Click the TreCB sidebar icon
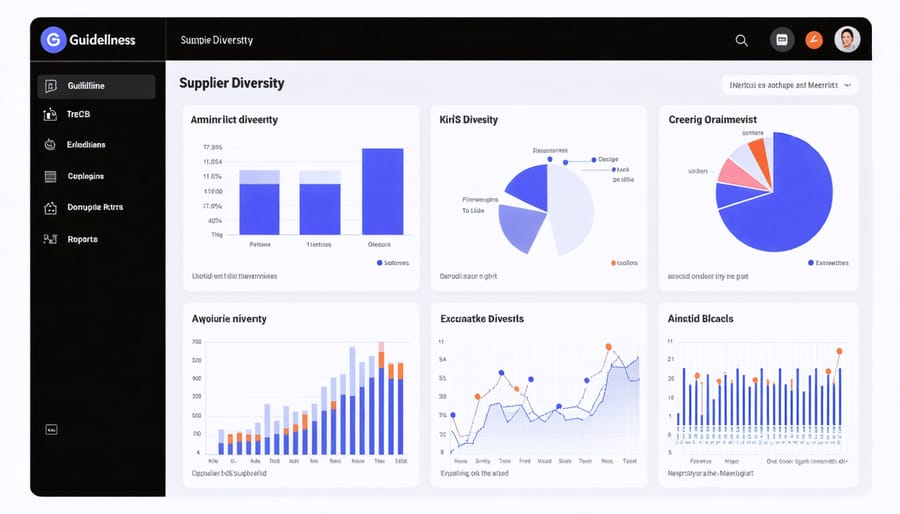900x514 pixels. click(50, 115)
